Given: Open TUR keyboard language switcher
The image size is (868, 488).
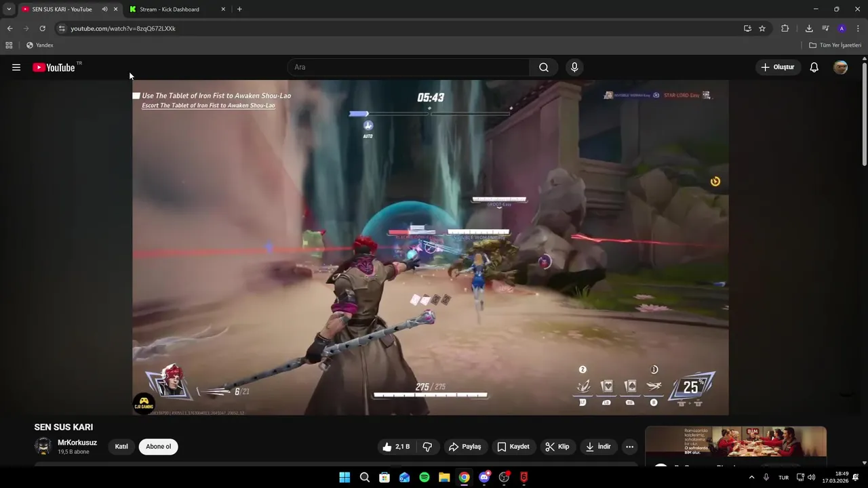Looking at the screenshot, I should tap(783, 477).
